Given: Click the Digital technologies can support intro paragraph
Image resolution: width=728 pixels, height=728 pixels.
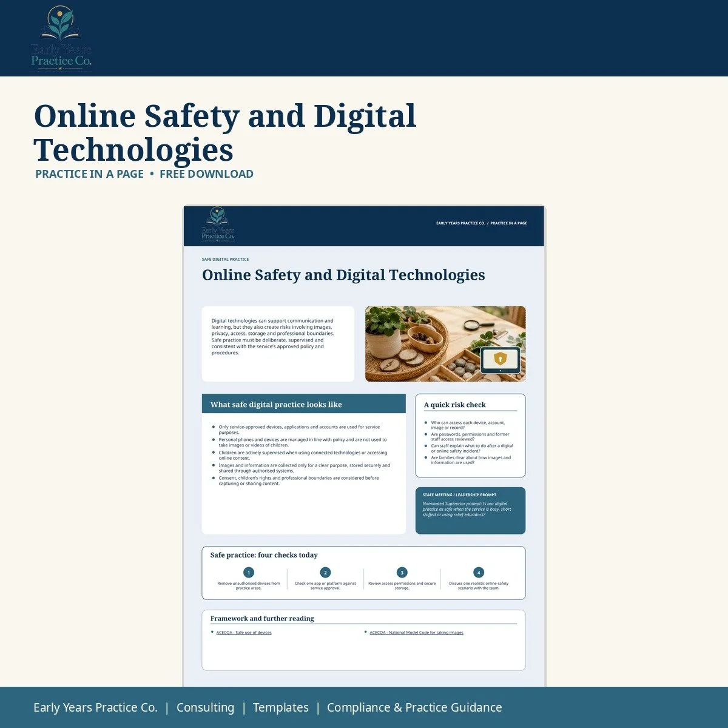Looking at the screenshot, I should click(273, 337).
